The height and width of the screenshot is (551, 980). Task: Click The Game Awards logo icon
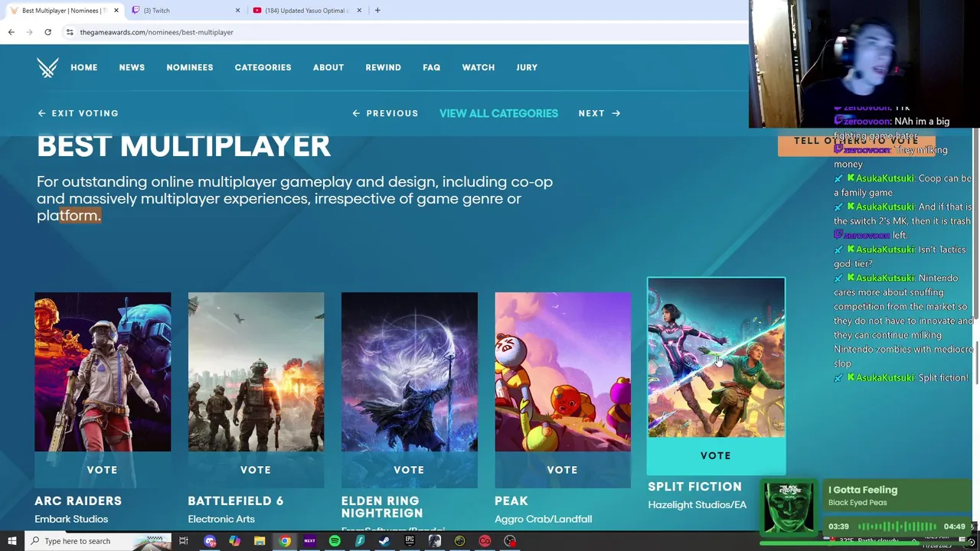pos(47,67)
